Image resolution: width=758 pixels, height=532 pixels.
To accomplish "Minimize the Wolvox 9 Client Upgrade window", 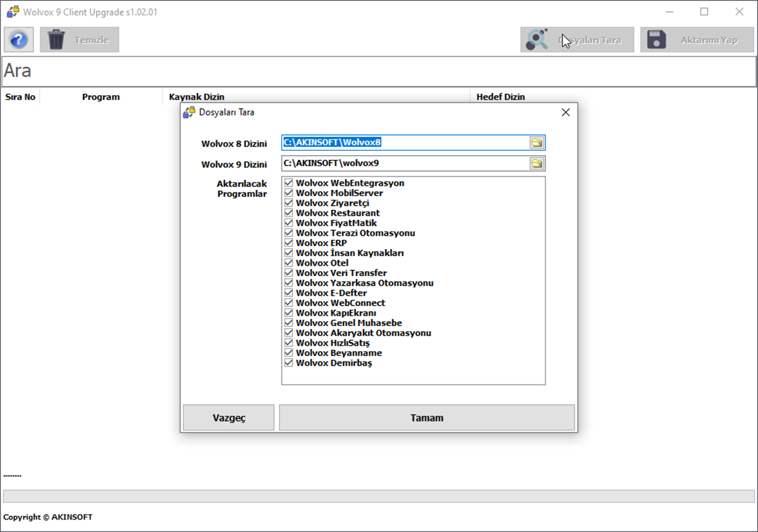I will 670,12.
